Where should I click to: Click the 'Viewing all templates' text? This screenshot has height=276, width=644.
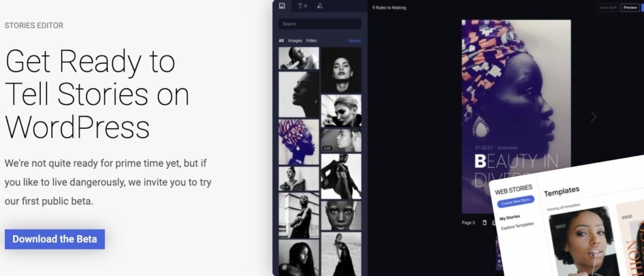pos(563,207)
